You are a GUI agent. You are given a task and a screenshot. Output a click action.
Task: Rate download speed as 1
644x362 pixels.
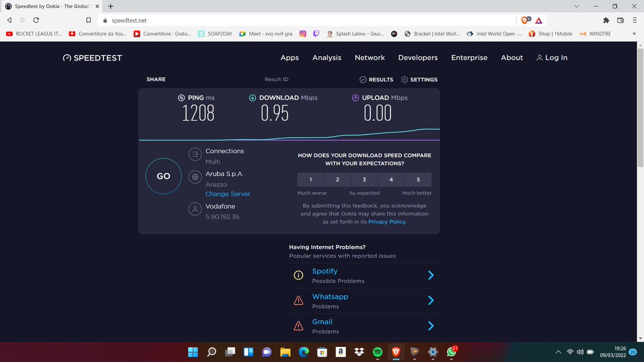(x=311, y=179)
